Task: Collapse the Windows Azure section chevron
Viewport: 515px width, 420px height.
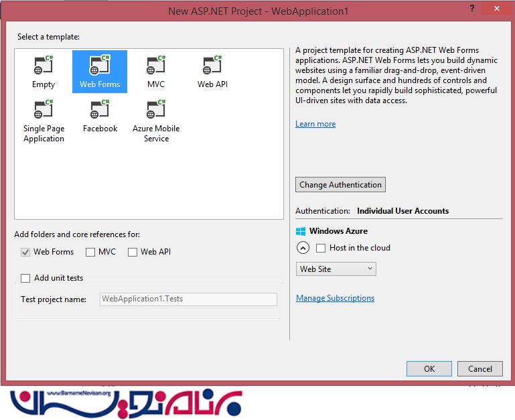Action: coord(303,248)
